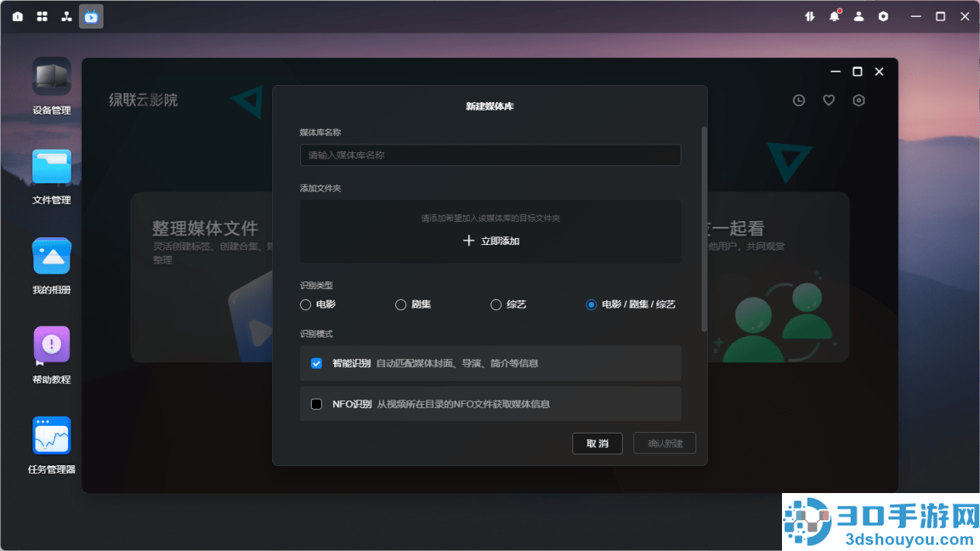Open the cinema window settings hexagon icon
Screen dimensions: 980x551
point(859,100)
